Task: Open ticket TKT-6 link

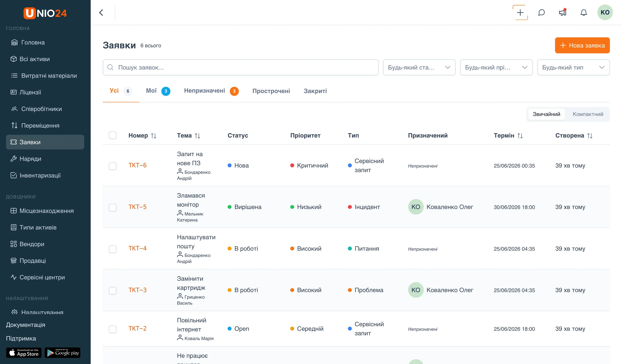Action: [x=137, y=165]
